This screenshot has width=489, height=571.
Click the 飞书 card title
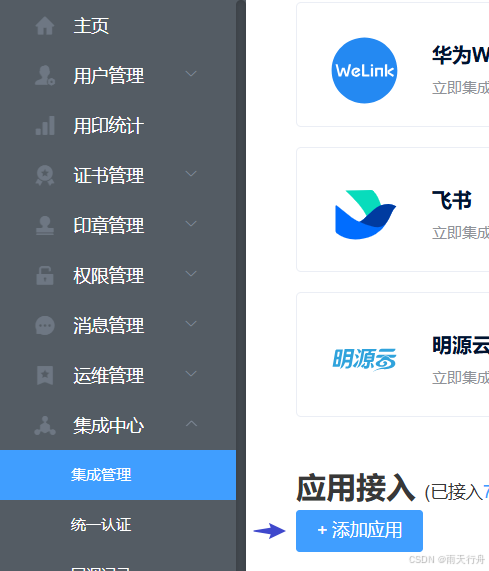pos(451,200)
